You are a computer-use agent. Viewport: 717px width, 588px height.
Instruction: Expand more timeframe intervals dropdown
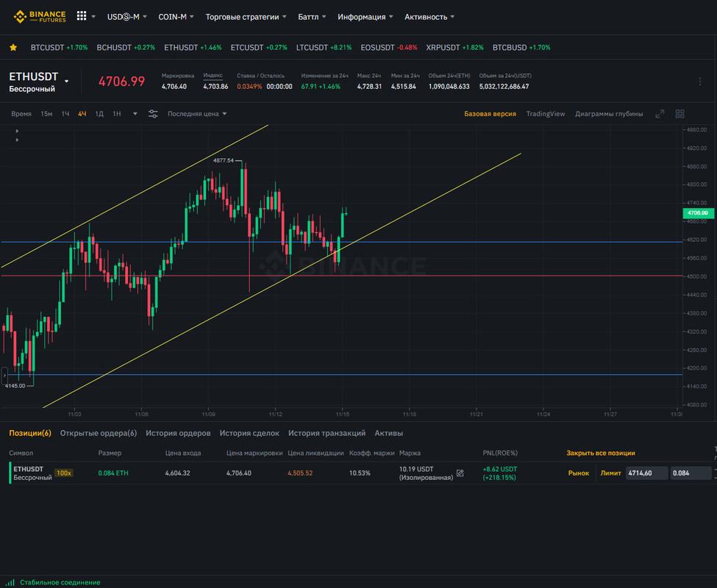(135, 114)
